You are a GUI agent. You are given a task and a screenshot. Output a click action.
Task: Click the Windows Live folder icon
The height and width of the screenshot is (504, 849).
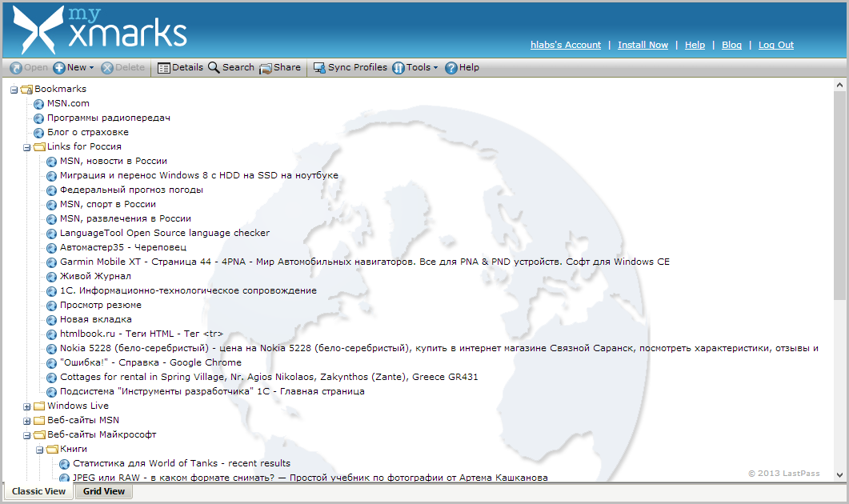(39, 406)
